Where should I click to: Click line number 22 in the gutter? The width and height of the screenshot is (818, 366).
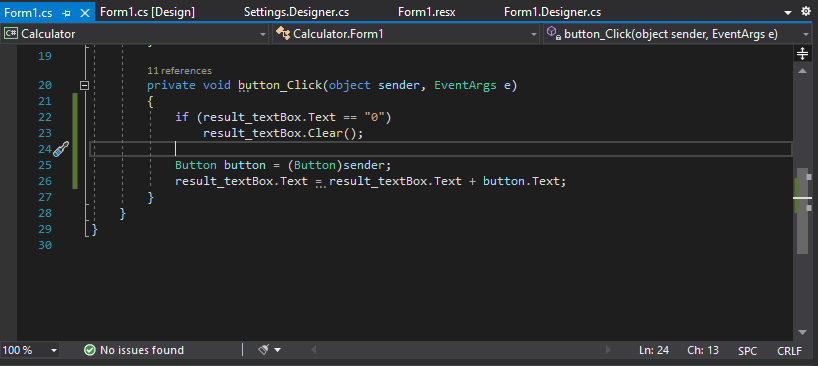coord(45,117)
